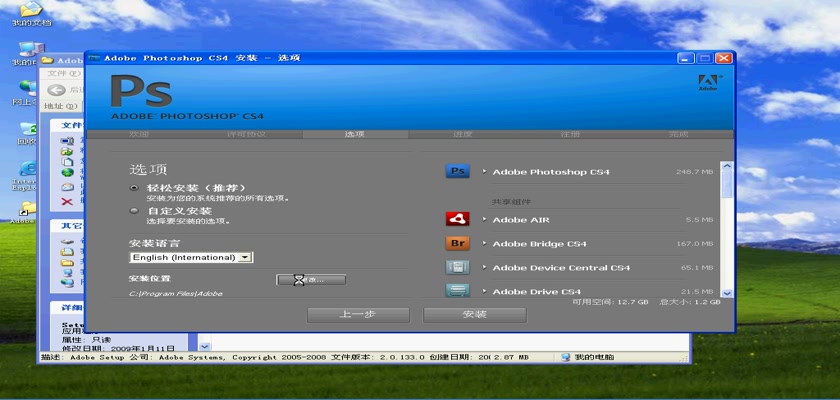
Task: Click the installer title bar icon
Action: 94,58
